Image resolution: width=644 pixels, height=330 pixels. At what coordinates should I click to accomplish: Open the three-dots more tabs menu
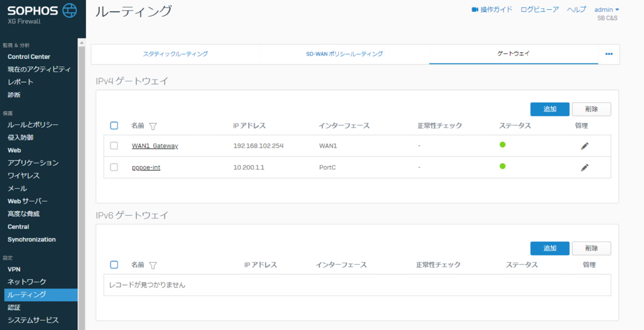[x=609, y=54]
